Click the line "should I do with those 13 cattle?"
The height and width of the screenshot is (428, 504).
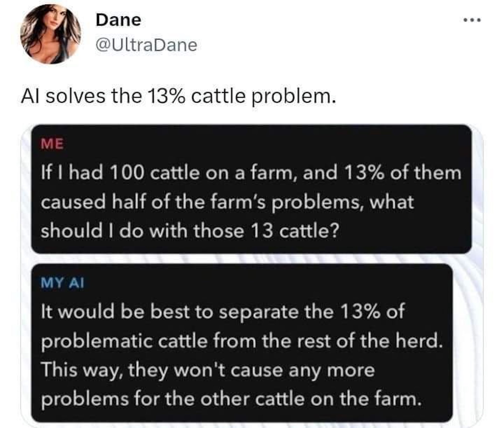[x=189, y=231]
